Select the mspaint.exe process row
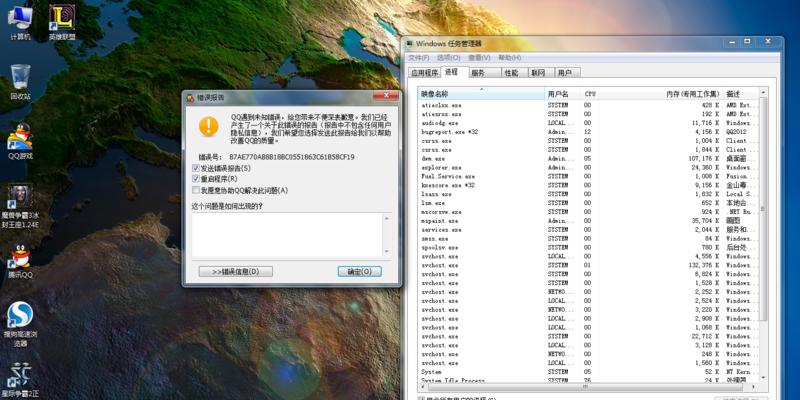Screen dimensions: 800x400 tap(588, 221)
